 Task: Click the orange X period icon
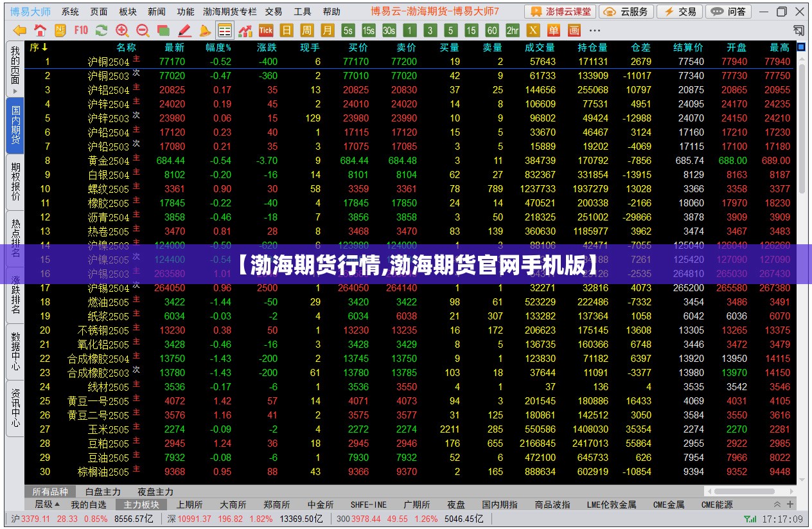tap(533, 30)
